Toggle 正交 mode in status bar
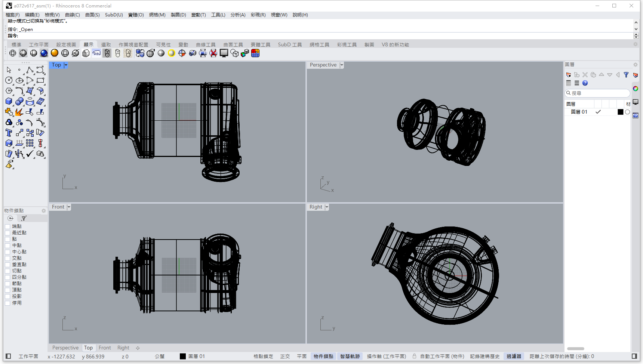 click(285, 357)
